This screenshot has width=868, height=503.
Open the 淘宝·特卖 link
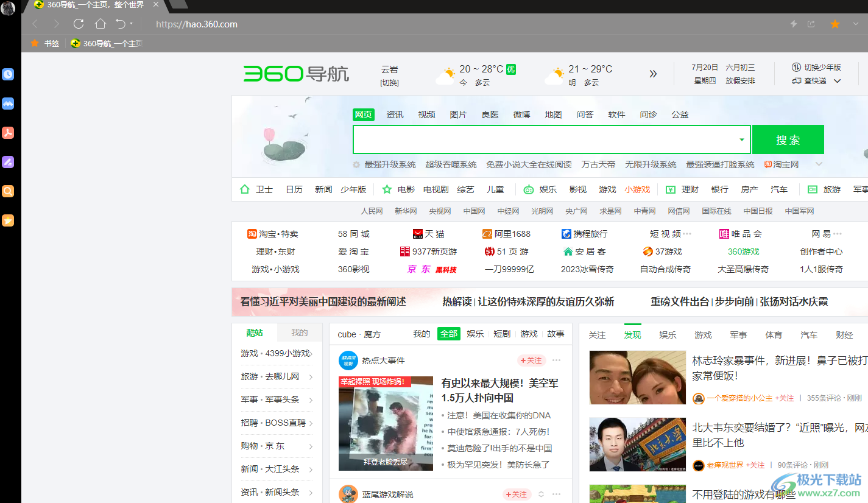pyautogui.click(x=273, y=234)
